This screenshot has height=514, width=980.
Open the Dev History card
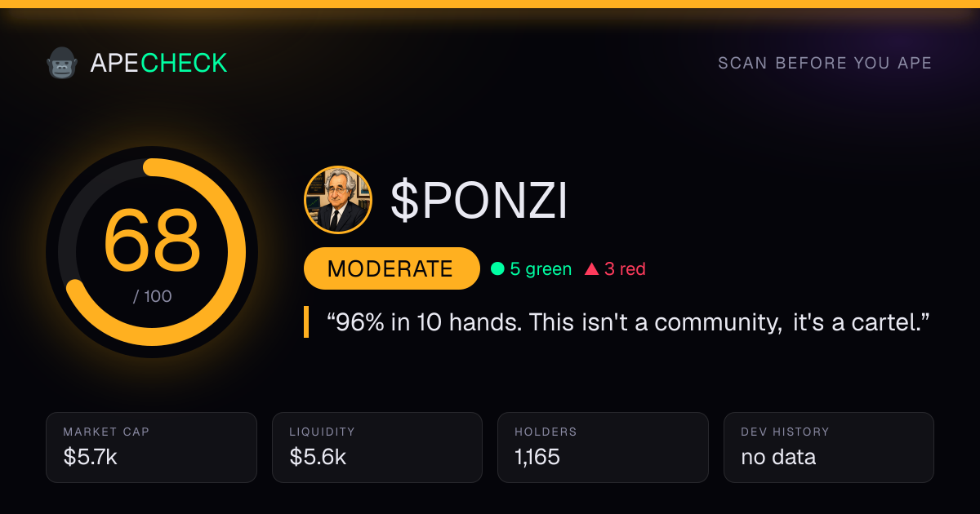click(x=829, y=447)
